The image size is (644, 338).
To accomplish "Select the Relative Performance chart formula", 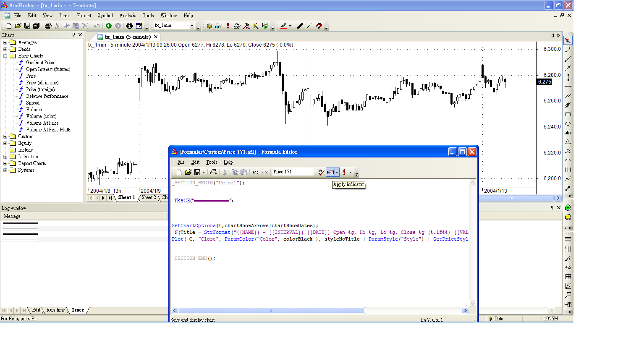I will (x=47, y=96).
